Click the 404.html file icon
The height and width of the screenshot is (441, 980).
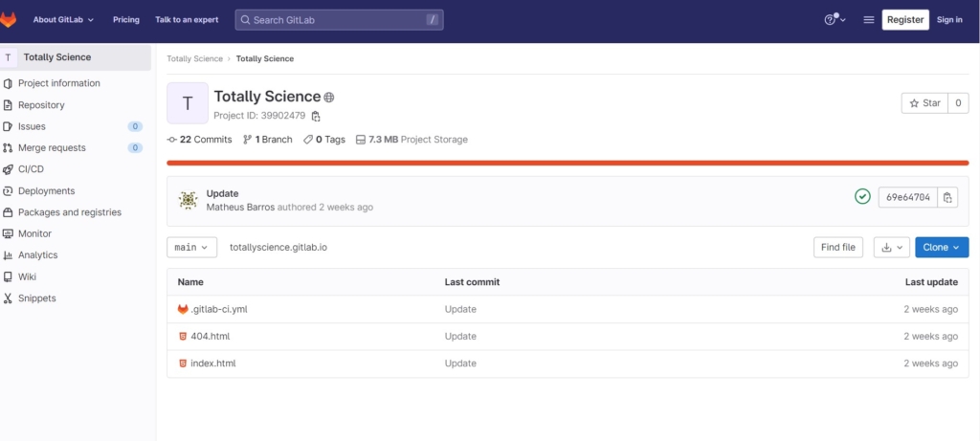183,336
